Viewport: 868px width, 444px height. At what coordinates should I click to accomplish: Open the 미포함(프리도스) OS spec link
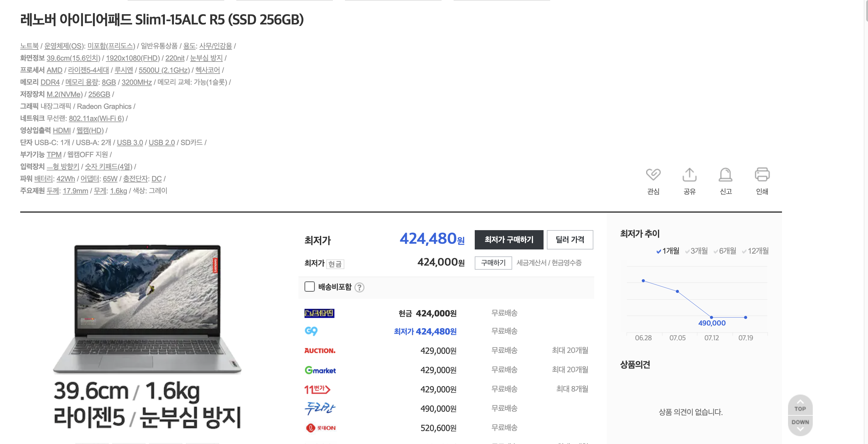click(x=111, y=46)
